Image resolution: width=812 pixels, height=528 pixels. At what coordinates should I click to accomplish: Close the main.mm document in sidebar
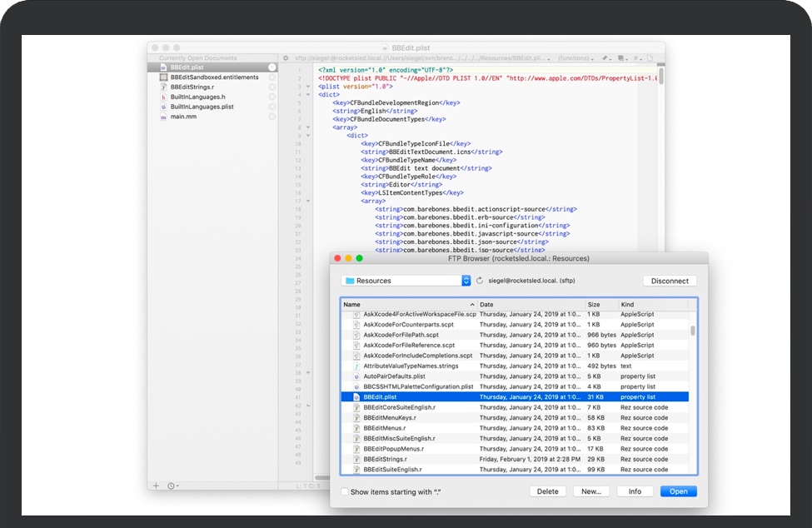272,117
